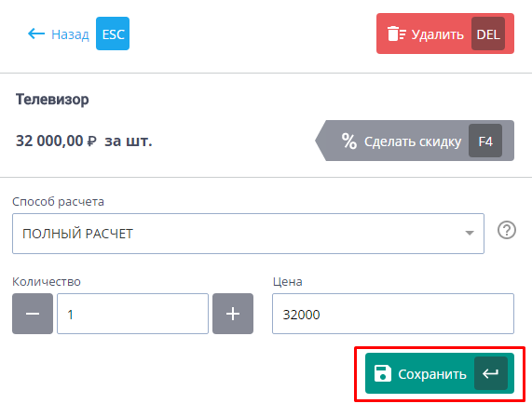Click the Телевизор product title
Viewport: 532px width, 417px height.
[x=52, y=100]
